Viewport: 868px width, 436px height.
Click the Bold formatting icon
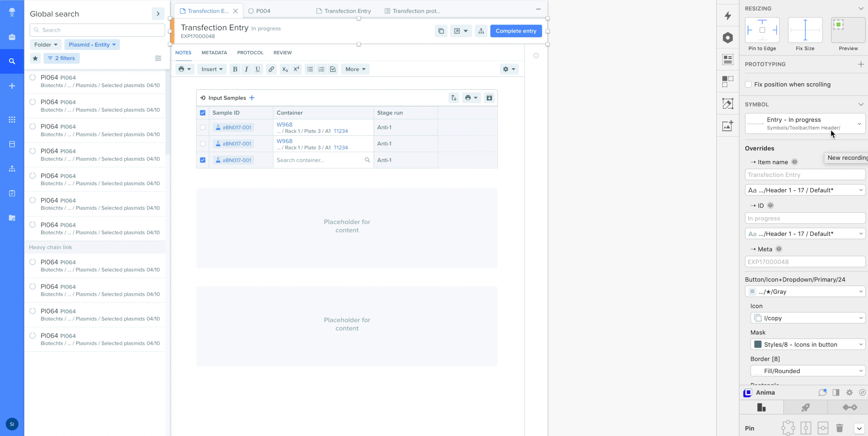tap(235, 69)
